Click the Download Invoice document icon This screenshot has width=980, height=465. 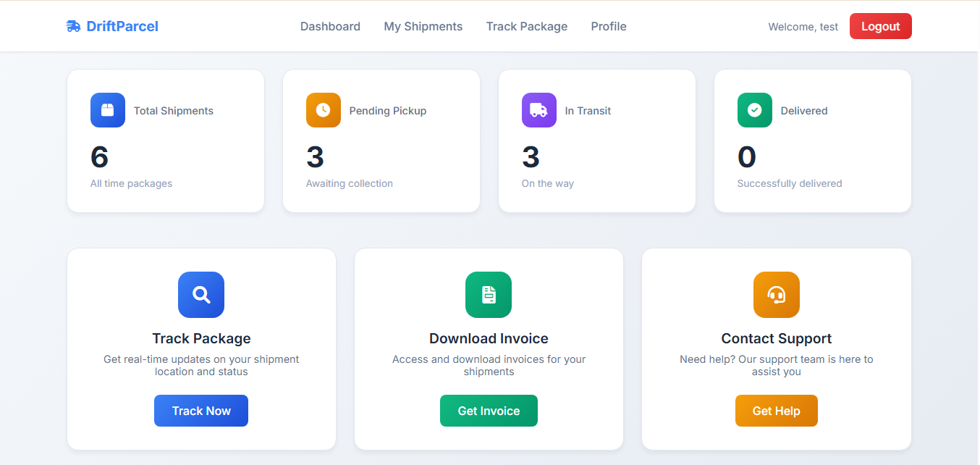pyautogui.click(x=488, y=295)
